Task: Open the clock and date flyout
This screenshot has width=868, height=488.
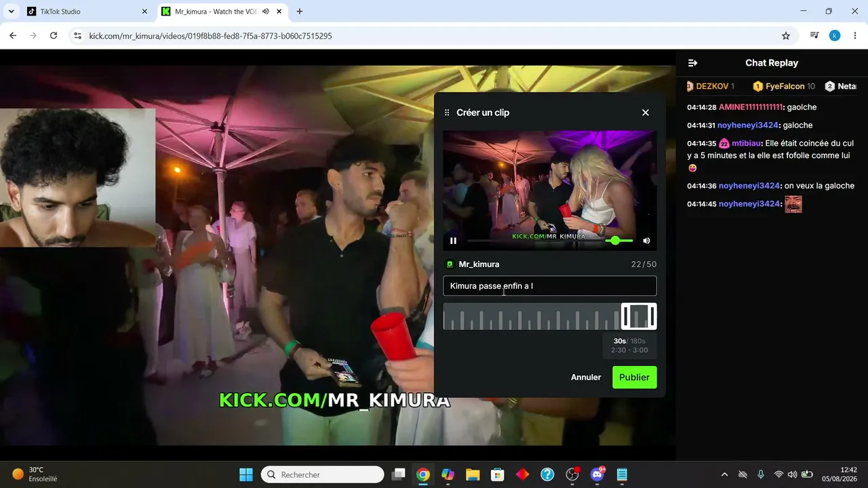Action: 839,474
